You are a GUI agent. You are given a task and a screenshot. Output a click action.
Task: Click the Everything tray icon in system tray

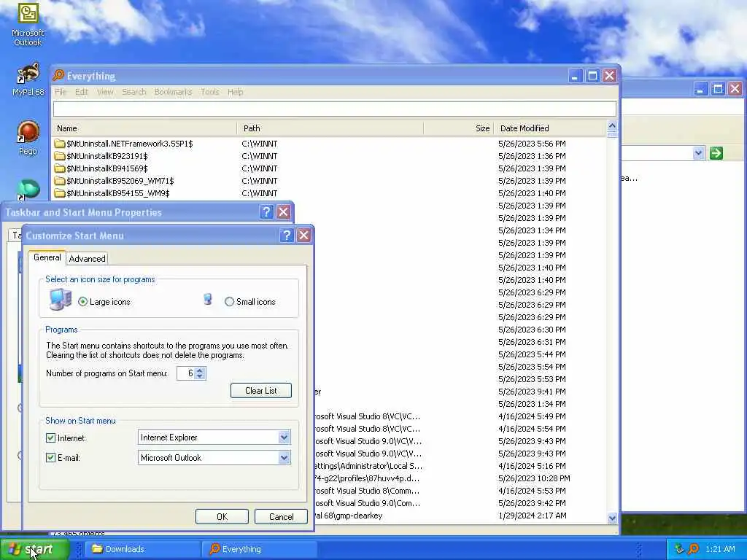click(x=694, y=549)
